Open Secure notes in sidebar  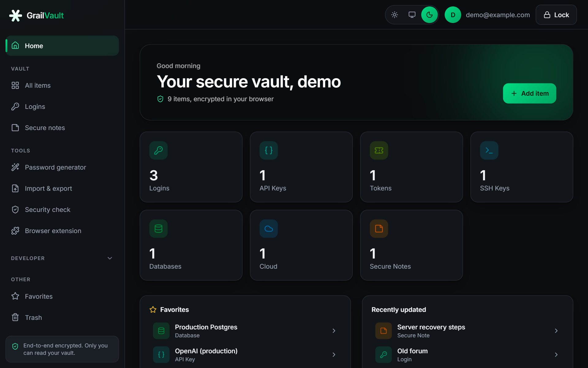tap(62, 128)
